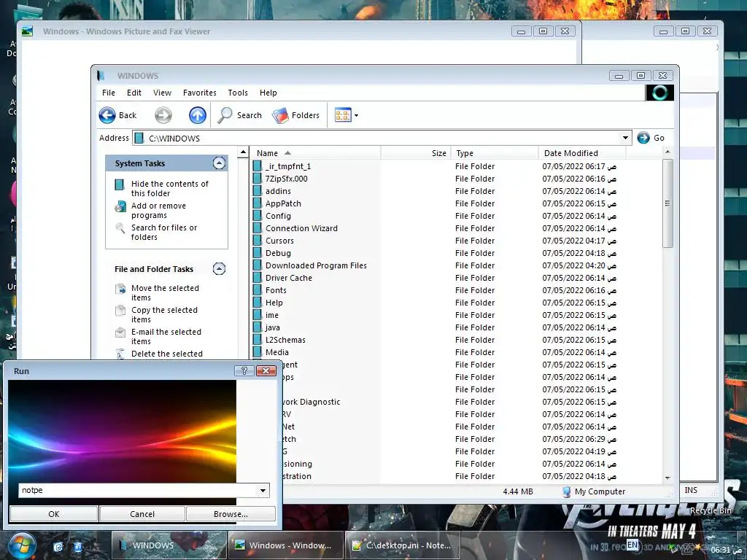Viewport: 747px width, 560px height.
Task: Select the Help folder
Action: pyautogui.click(x=274, y=303)
